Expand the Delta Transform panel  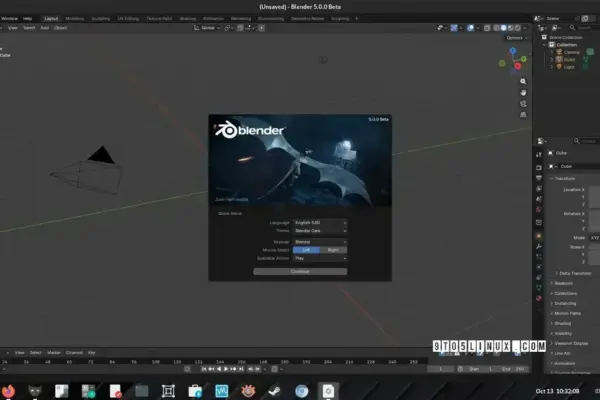[x=573, y=273]
